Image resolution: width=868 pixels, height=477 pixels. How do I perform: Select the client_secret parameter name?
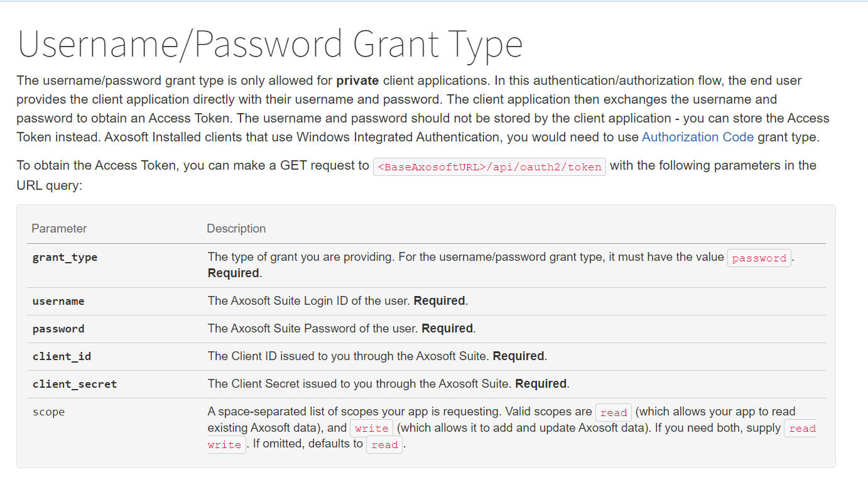75,384
